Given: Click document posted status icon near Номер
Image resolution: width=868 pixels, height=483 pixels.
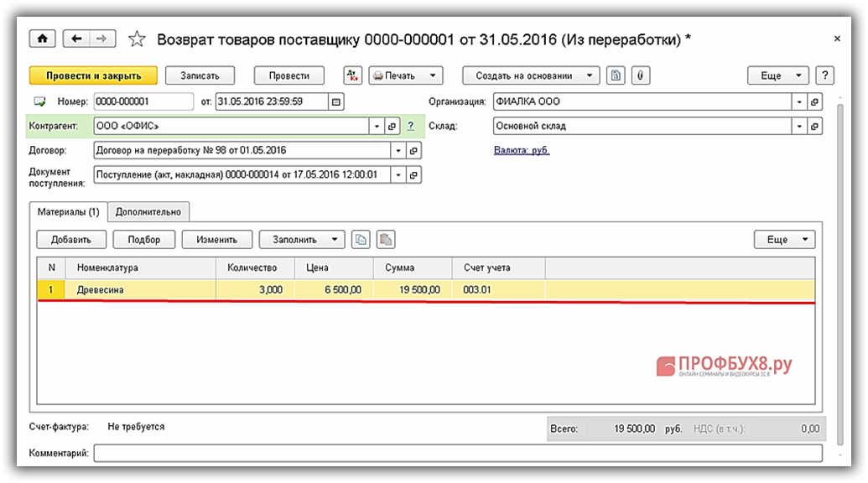Looking at the screenshot, I should click(40, 101).
